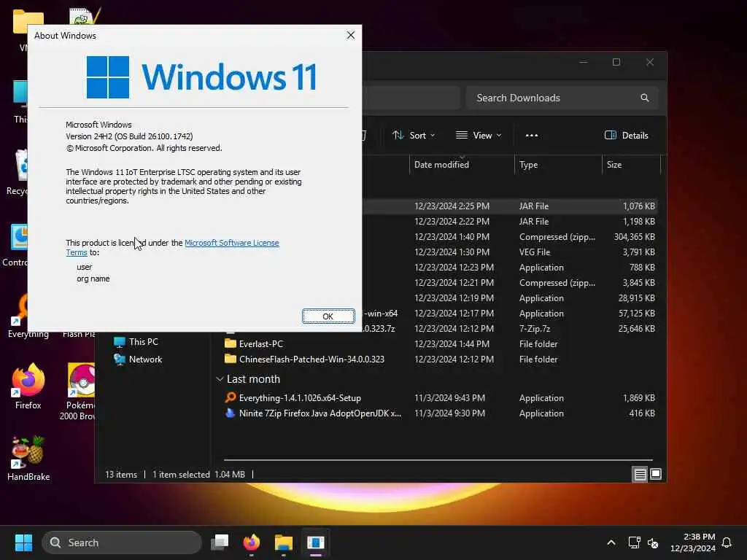Open the network status tray icon
The height and width of the screenshot is (560, 747).
[x=634, y=542]
